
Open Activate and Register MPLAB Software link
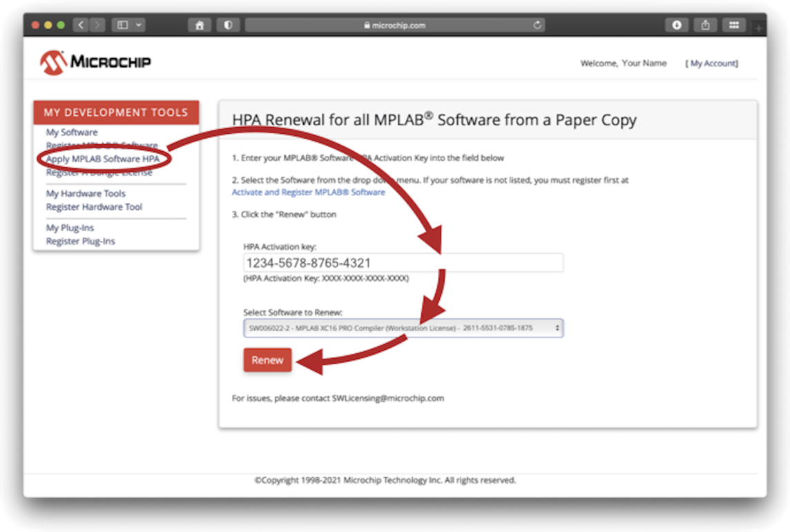308,192
